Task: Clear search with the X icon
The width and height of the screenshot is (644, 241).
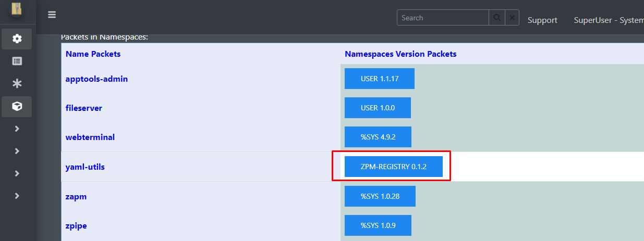Action: pyautogui.click(x=513, y=18)
